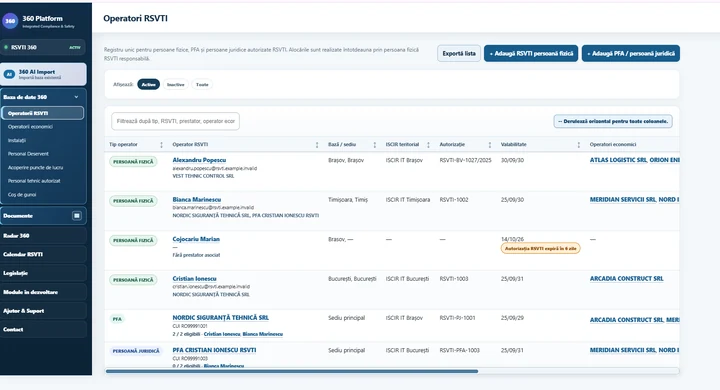Sort by the Autorizație column handle

489,145
